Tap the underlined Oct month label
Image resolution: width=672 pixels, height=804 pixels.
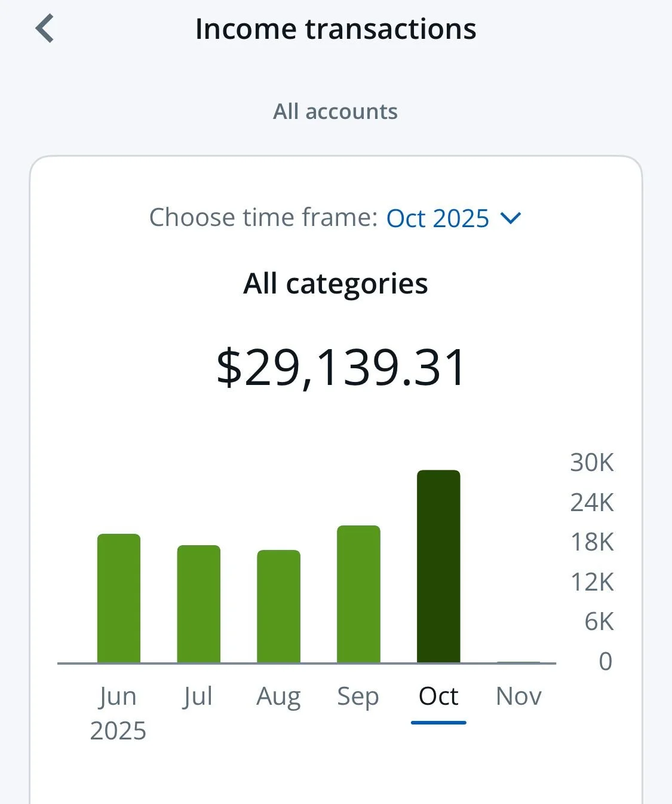[x=438, y=696]
